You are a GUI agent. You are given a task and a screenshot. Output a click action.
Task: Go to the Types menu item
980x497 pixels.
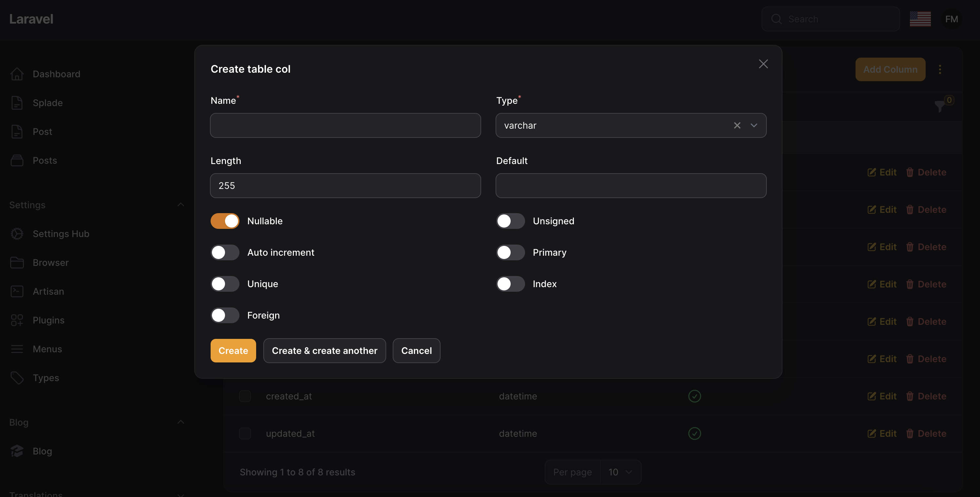pyautogui.click(x=46, y=378)
